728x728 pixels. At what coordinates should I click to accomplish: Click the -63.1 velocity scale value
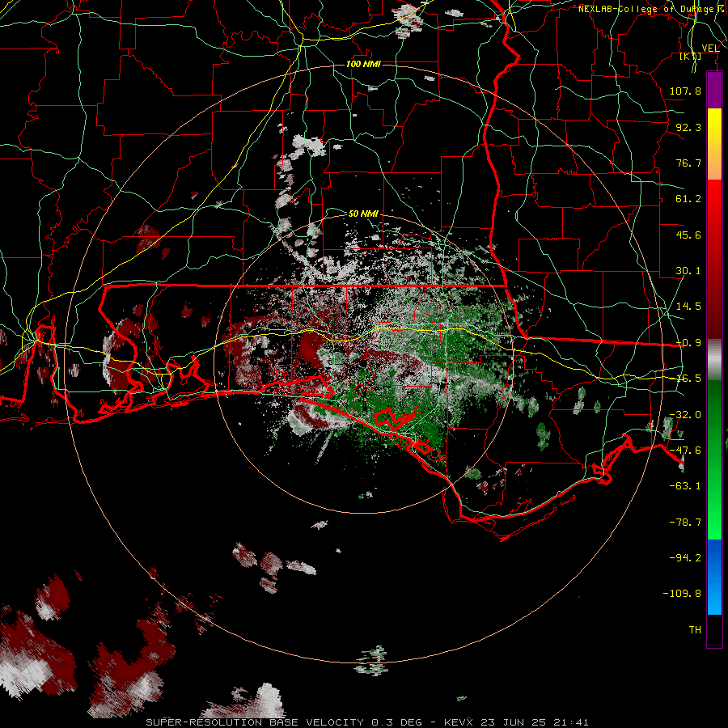pyautogui.click(x=685, y=486)
